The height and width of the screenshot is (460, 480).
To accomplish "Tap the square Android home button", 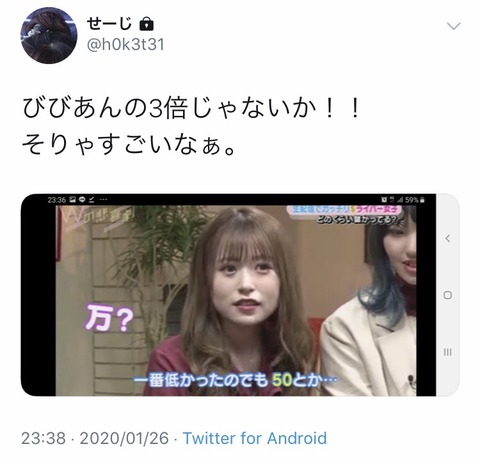I will pos(448,295).
